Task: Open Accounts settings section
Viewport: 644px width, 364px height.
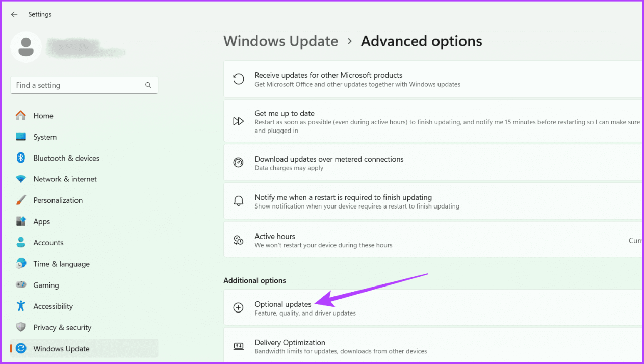Action: (x=48, y=243)
